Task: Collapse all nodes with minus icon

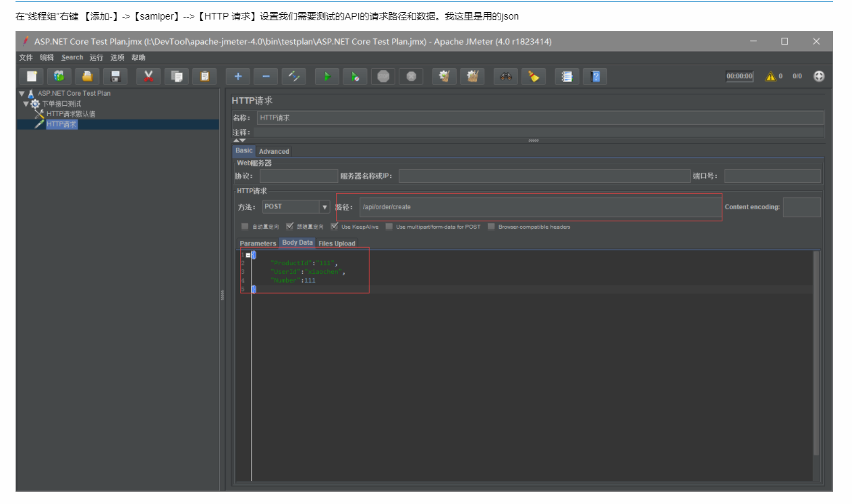Action: [266, 76]
